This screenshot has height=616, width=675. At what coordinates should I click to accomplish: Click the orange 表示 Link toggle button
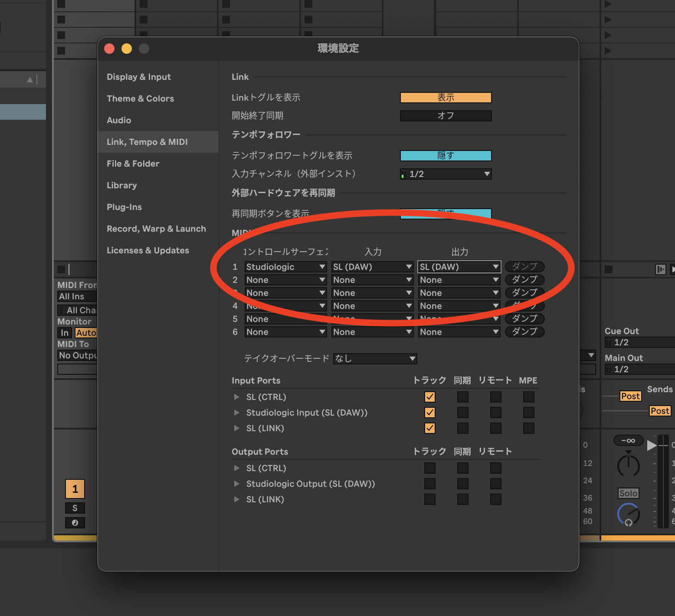click(446, 98)
